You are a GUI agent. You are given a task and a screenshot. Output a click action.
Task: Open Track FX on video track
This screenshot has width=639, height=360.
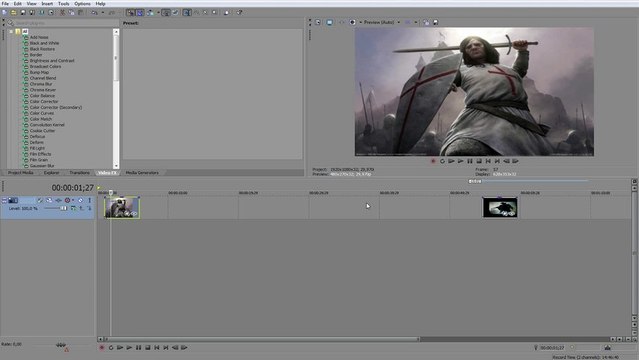(x=58, y=200)
